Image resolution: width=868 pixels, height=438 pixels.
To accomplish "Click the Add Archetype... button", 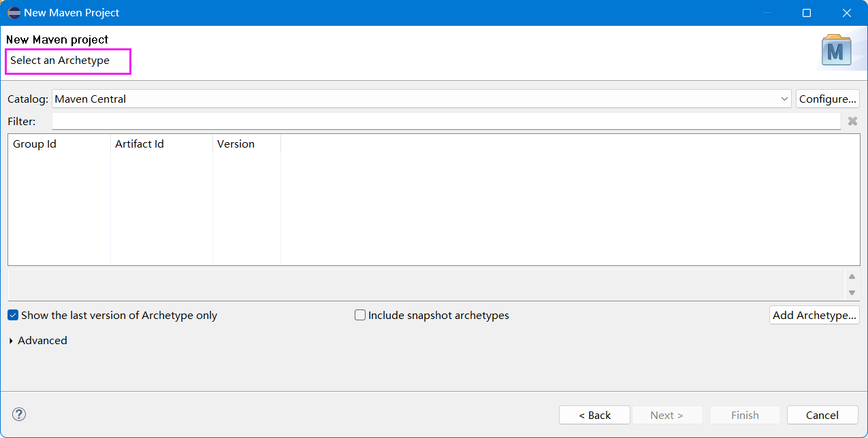I will pyautogui.click(x=814, y=315).
